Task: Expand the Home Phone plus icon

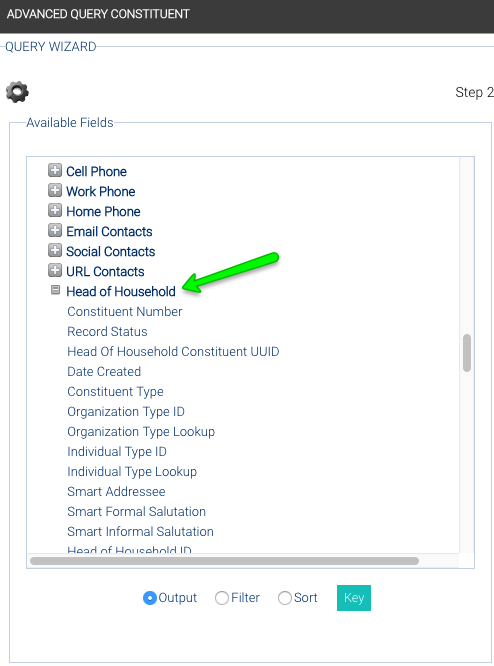Action: coord(55,210)
